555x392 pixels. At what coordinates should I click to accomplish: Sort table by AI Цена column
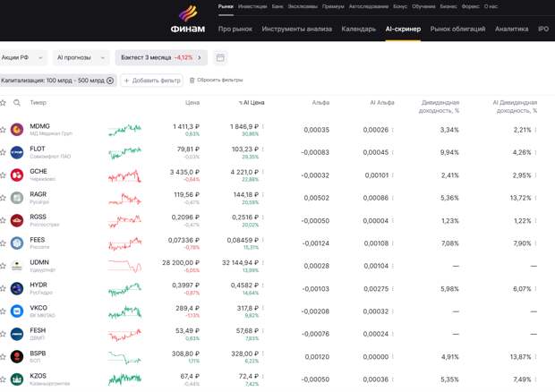[252, 103]
